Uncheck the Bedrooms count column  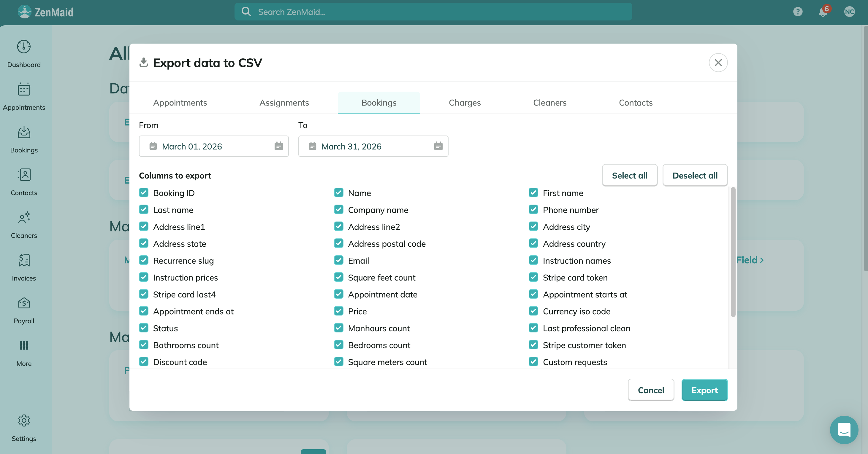click(338, 345)
